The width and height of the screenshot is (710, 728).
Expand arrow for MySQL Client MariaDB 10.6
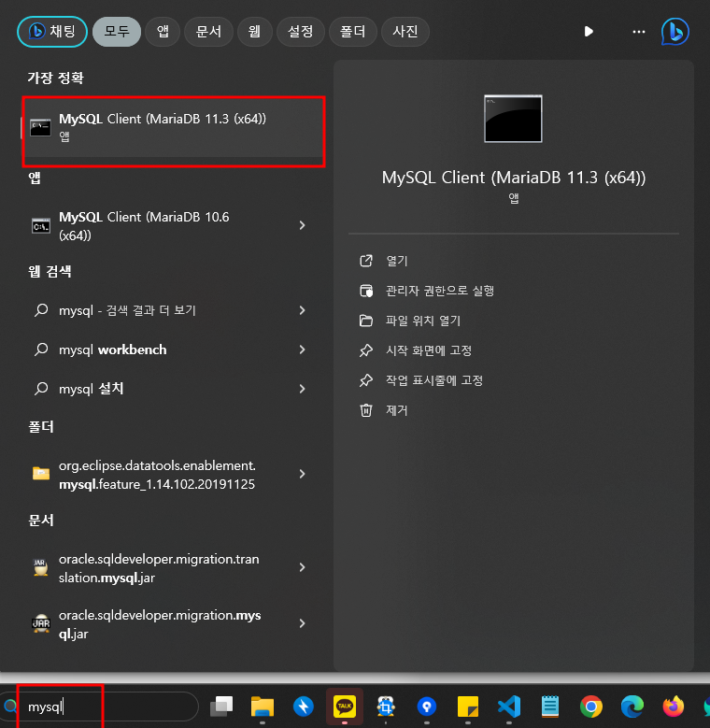[x=302, y=225]
